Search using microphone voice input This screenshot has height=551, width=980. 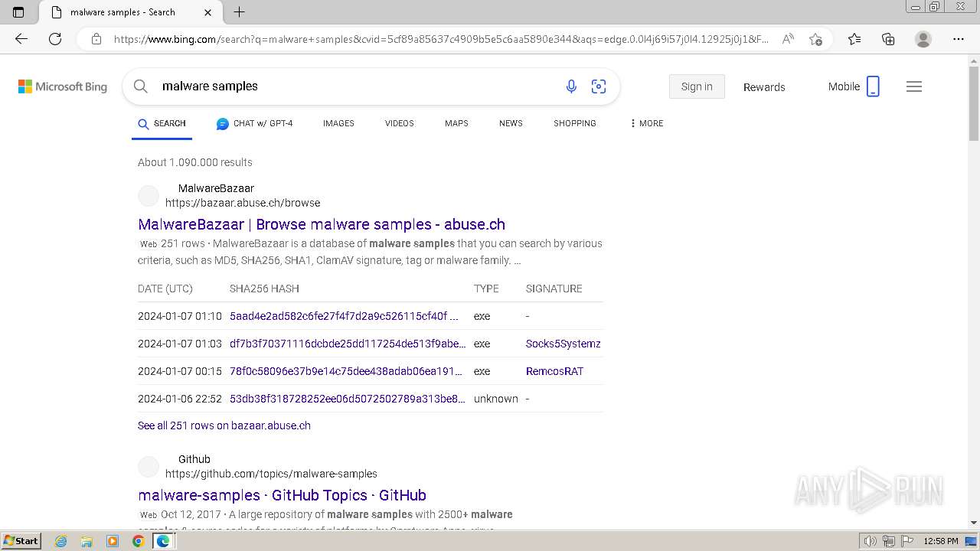571,86
